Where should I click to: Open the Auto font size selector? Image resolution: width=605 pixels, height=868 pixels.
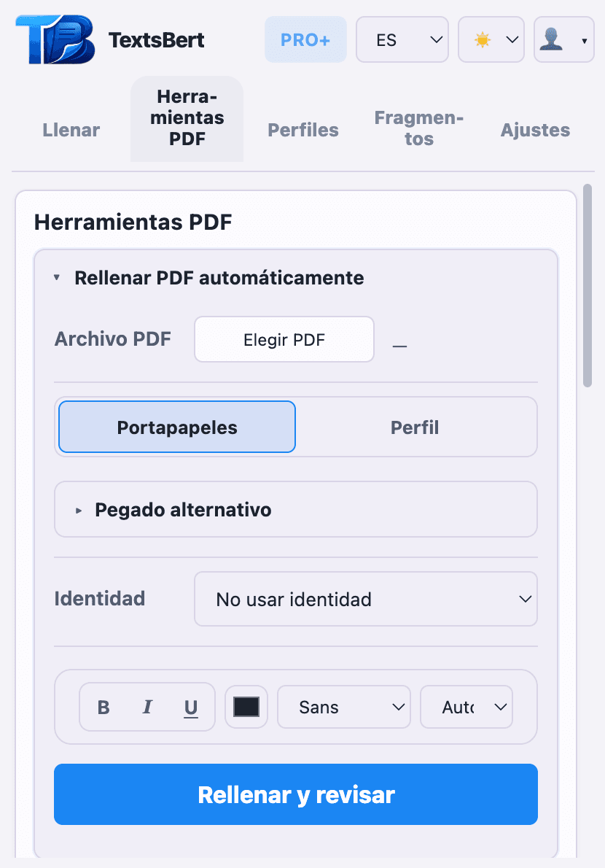click(x=466, y=706)
